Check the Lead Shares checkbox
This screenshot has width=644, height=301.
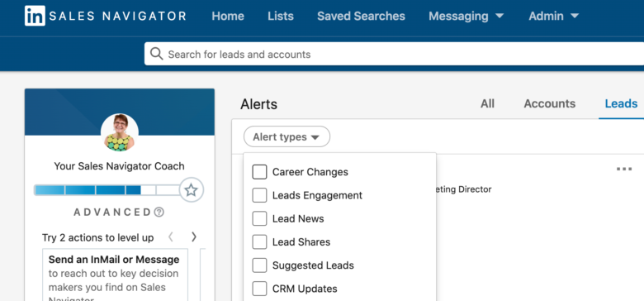(x=259, y=241)
